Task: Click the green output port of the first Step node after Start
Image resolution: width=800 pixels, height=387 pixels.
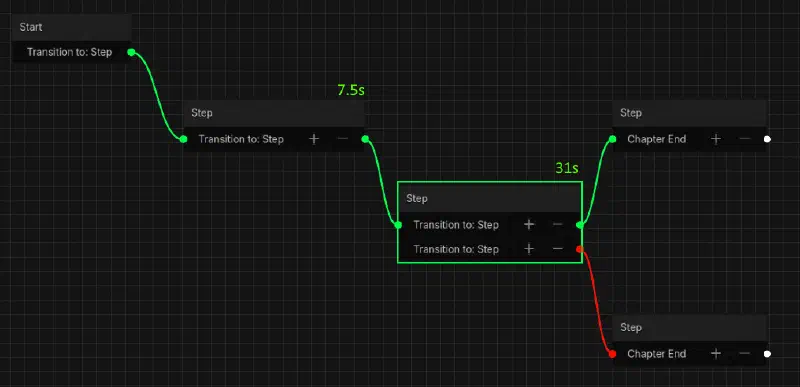Action: (365, 139)
